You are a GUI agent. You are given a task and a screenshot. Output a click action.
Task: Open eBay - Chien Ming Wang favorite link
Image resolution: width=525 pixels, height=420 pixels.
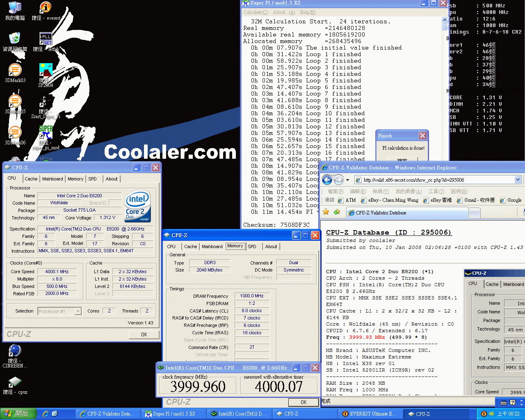390,200
